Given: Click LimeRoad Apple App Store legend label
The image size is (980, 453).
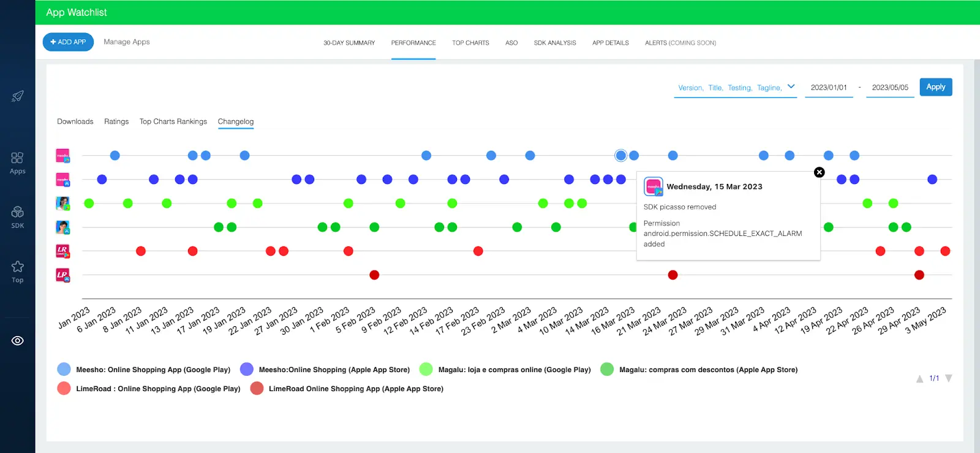Looking at the screenshot, I should [356, 389].
